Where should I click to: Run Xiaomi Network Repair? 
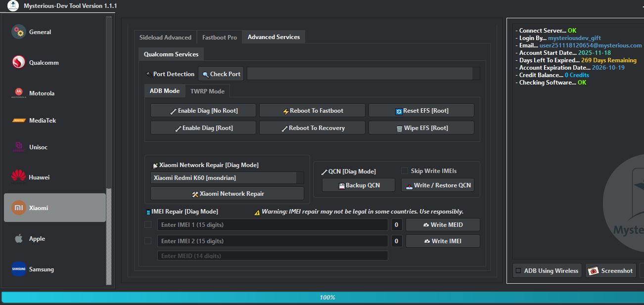[x=227, y=193]
